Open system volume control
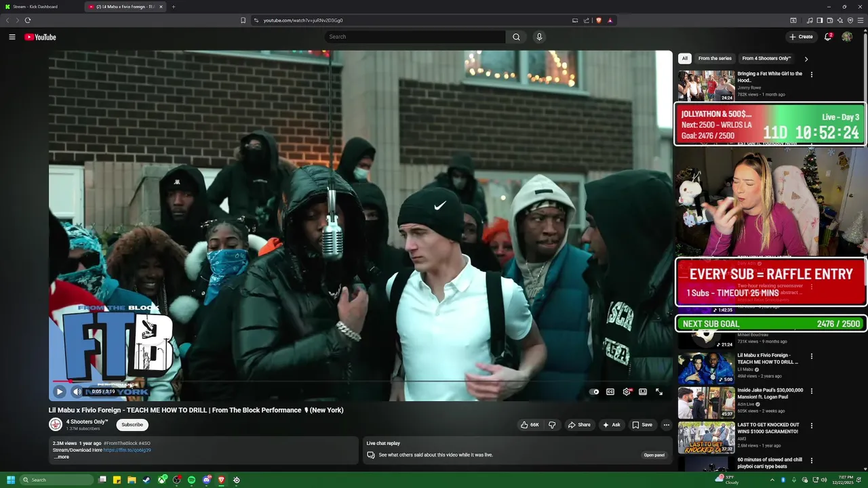 point(824,480)
